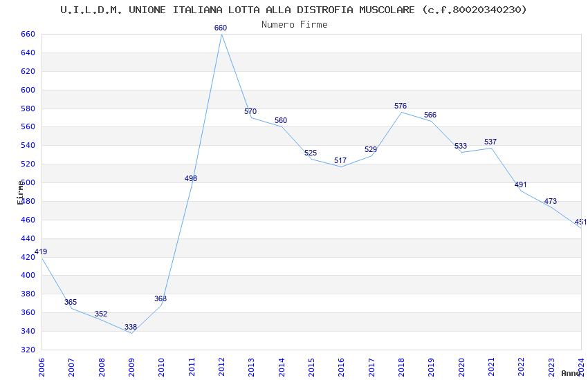Click the data label 368
This screenshot has width=588, height=380.
(x=160, y=298)
